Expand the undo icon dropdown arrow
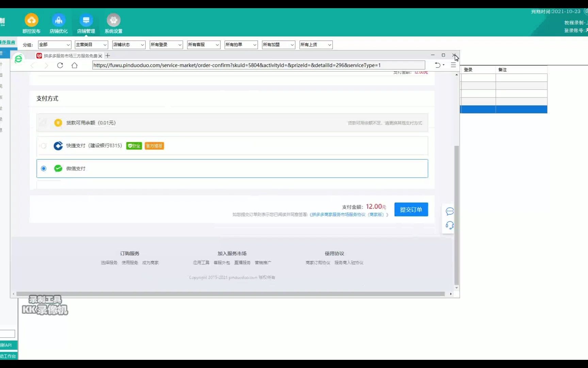The image size is (588, 368). [x=444, y=65]
